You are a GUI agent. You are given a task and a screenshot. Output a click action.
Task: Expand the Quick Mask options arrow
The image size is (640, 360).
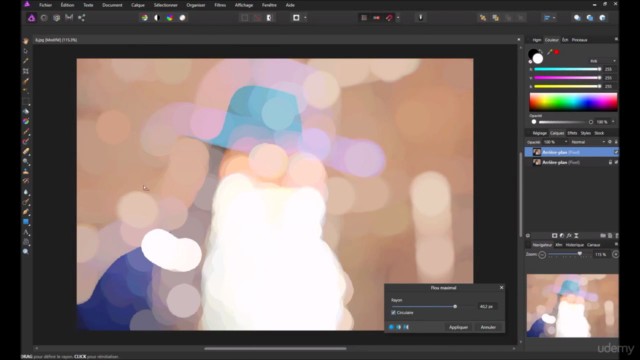point(305,18)
